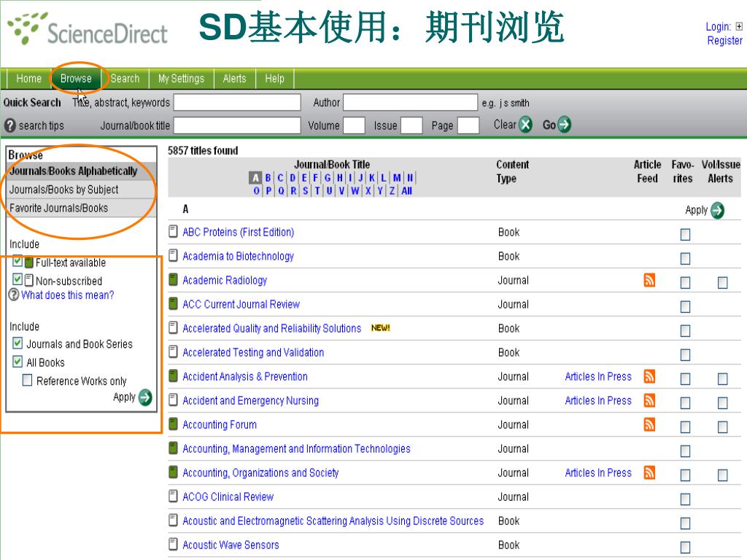Click the help icon beside What does this mean
This screenshot has width=747, height=560.
point(15,295)
